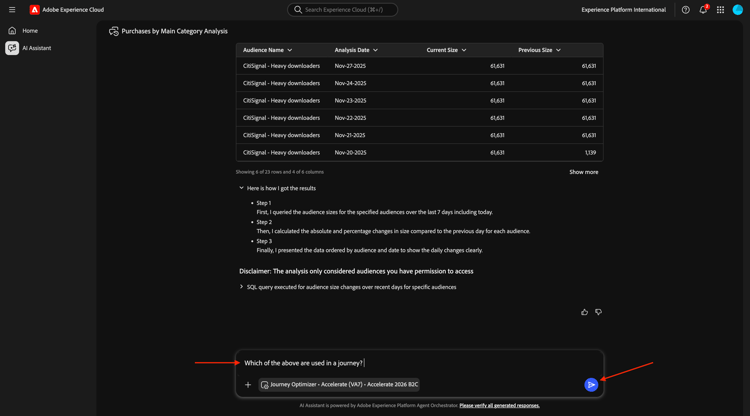Open Current Size column menu
Screen dimensions: 750x416
[464, 50]
